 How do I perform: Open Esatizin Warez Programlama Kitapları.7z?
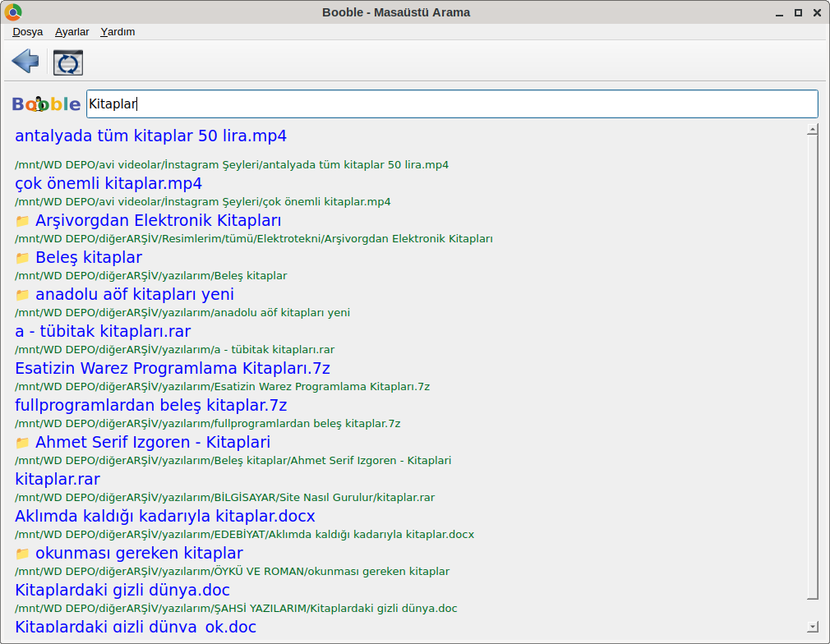pos(173,368)
